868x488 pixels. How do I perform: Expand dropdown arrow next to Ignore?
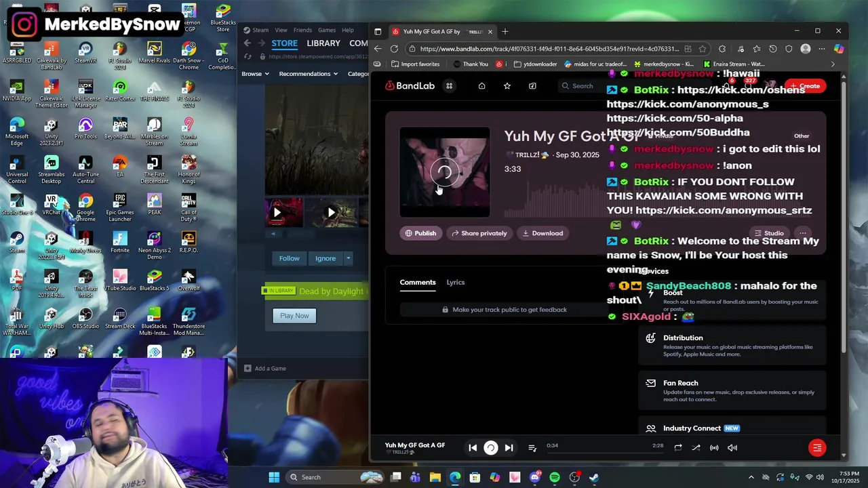348,258
